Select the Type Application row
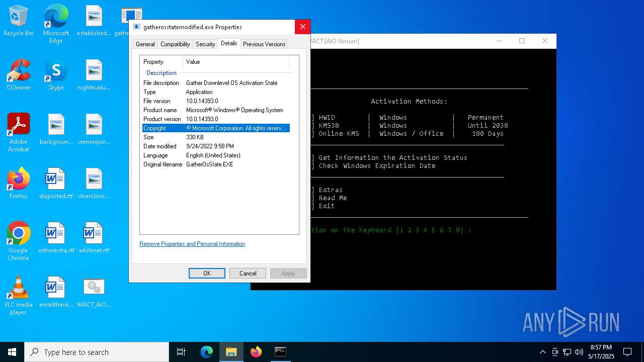The image size is (644, 362). (216, 92)
